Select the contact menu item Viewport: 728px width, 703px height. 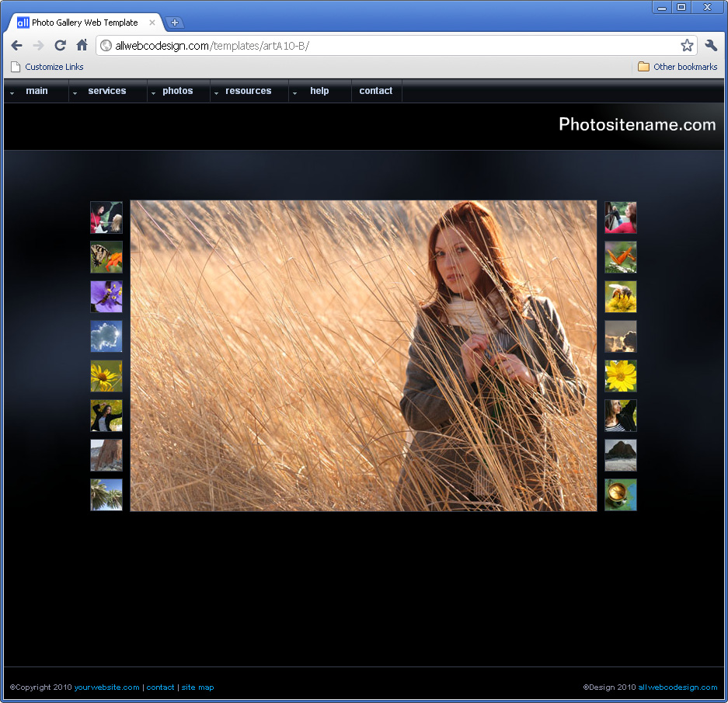(x=376, y=91)
